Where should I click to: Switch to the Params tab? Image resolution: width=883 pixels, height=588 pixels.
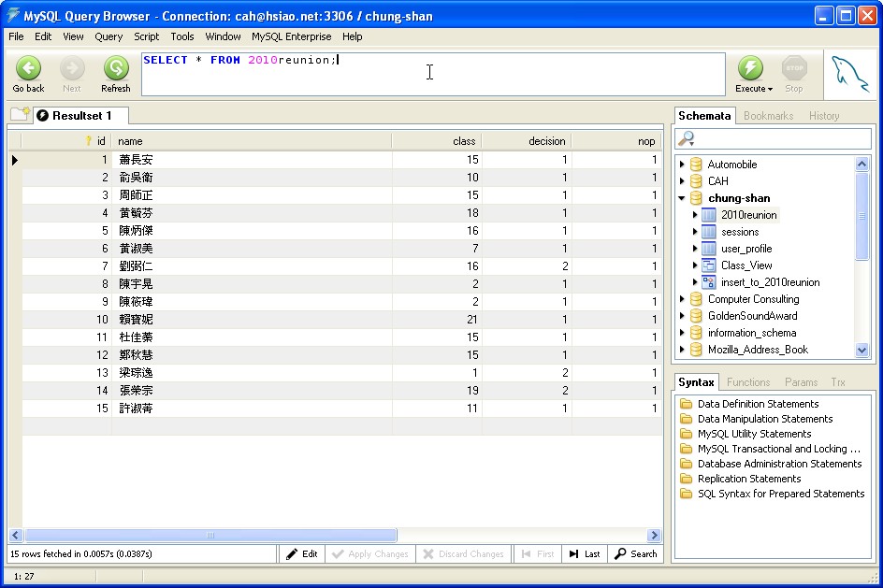pyautogui.click(x=801, y=382)
